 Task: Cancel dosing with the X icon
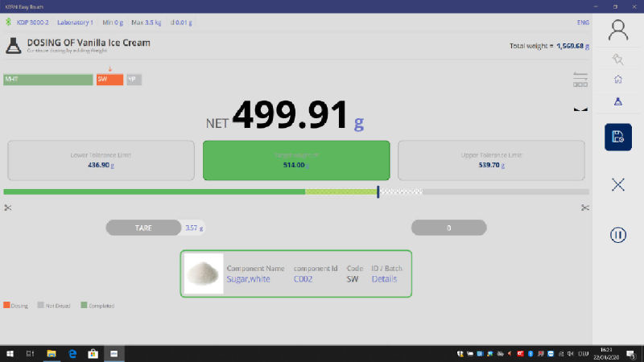(617, 184)
